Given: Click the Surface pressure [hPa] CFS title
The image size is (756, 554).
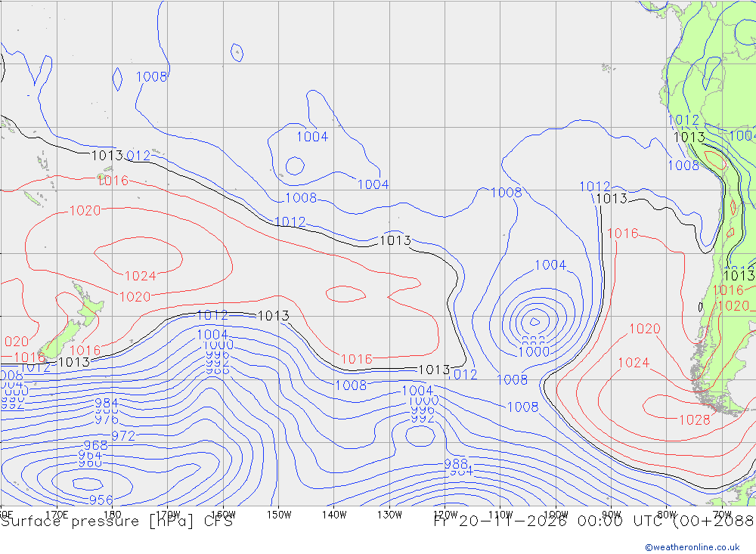Looking at the screenshot, I should click(x=116, y=522).
